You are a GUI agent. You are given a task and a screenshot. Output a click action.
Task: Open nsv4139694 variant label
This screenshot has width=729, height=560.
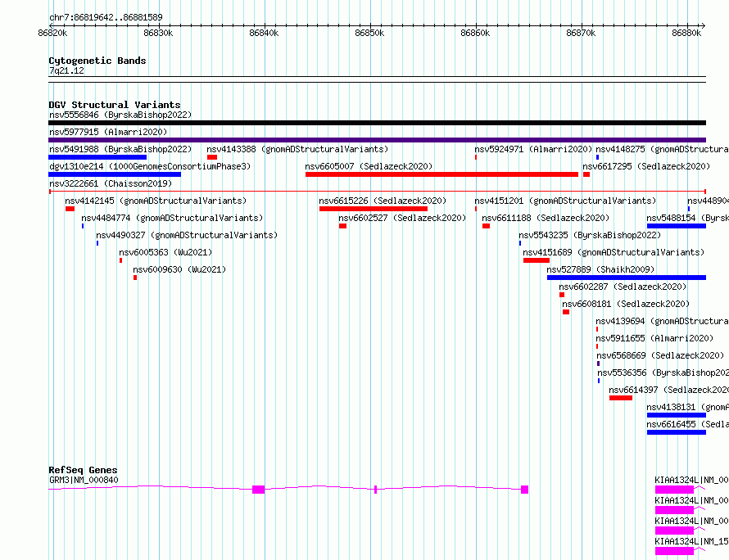[662, 321]
